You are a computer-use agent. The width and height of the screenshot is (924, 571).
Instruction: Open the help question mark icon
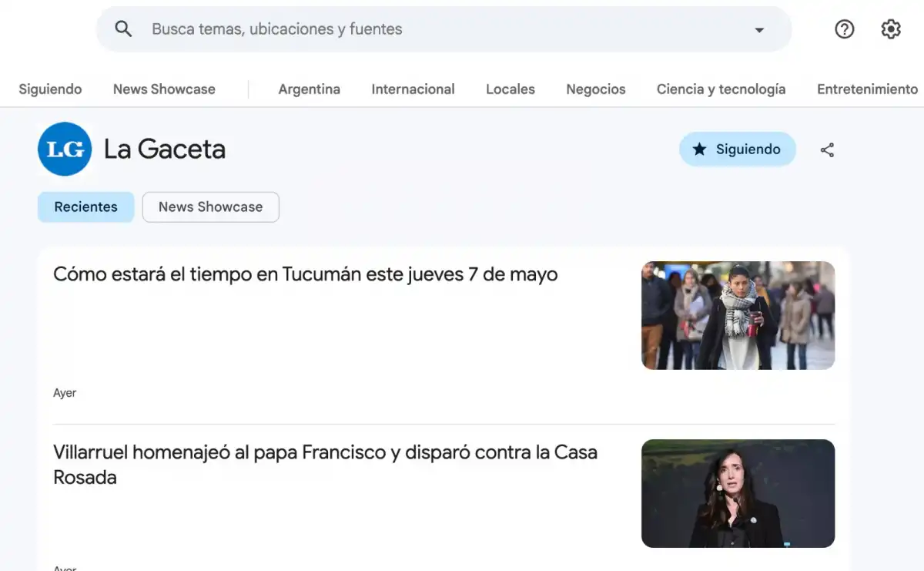click(x=845, y=29)
